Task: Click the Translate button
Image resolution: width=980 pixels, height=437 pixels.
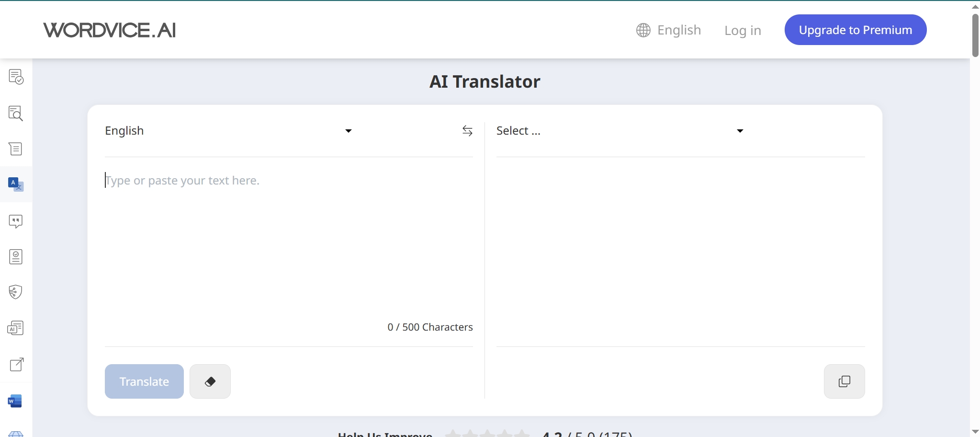Action: tap(144, 381)
